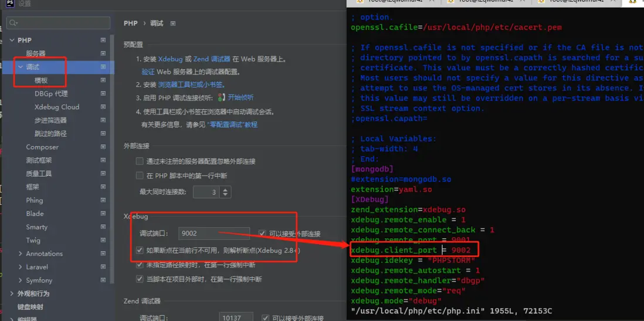This screenshot has height=321, width=644.
Task: Click the settings tree vertical scrollbar
Action: pos(111,158)
